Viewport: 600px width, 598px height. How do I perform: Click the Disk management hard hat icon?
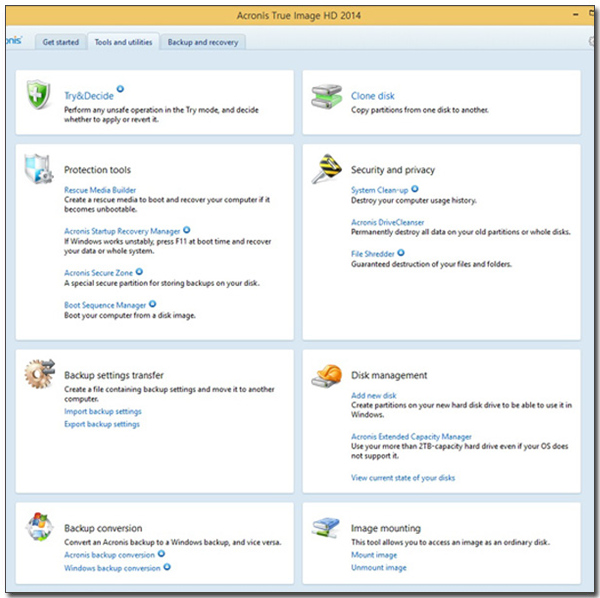326,376
